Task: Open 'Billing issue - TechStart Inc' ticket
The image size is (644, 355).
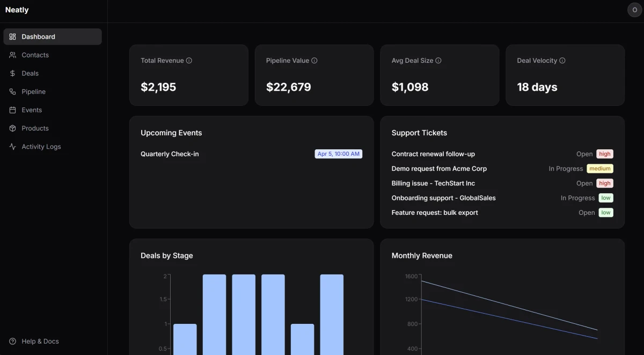Action: tap(433, 183)
